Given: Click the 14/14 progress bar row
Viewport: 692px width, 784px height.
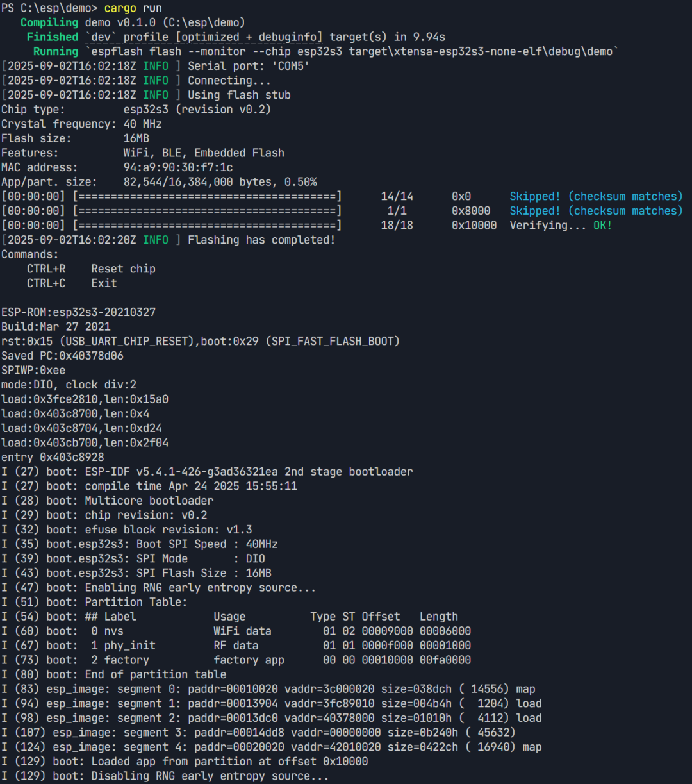Looking at the screenshot, I should [342, 196].
